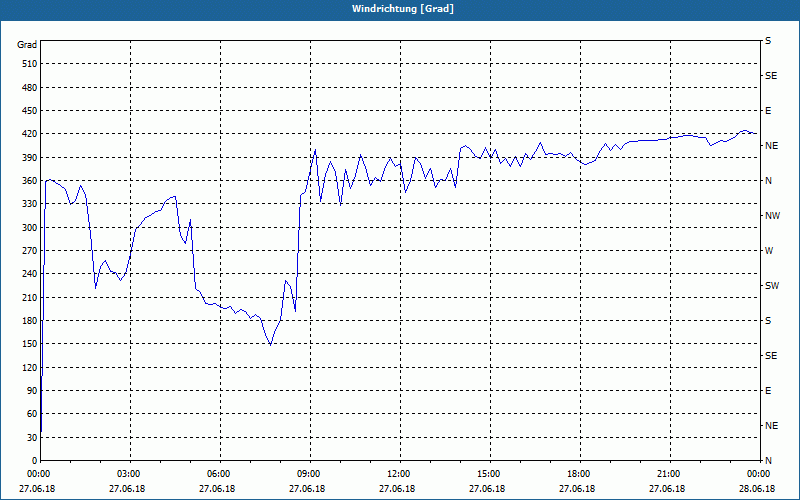Click the 420 y-axis value

30,134
